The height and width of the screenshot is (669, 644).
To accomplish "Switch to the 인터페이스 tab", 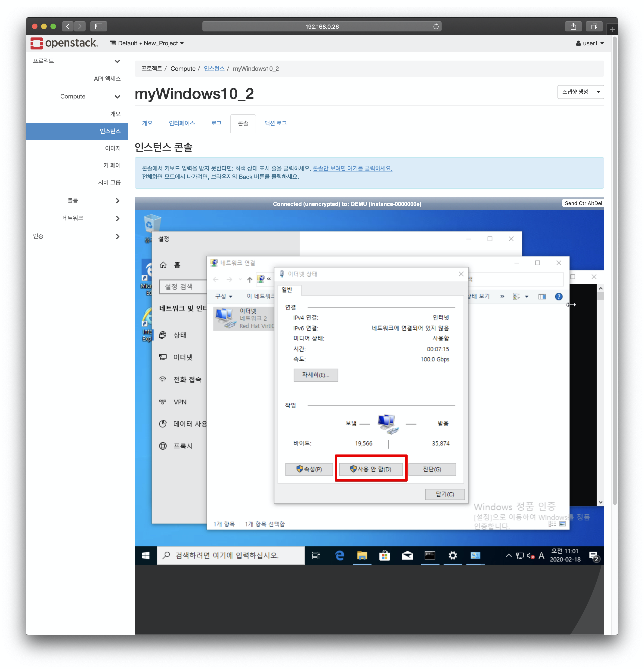I will click(x=182, y=123).
